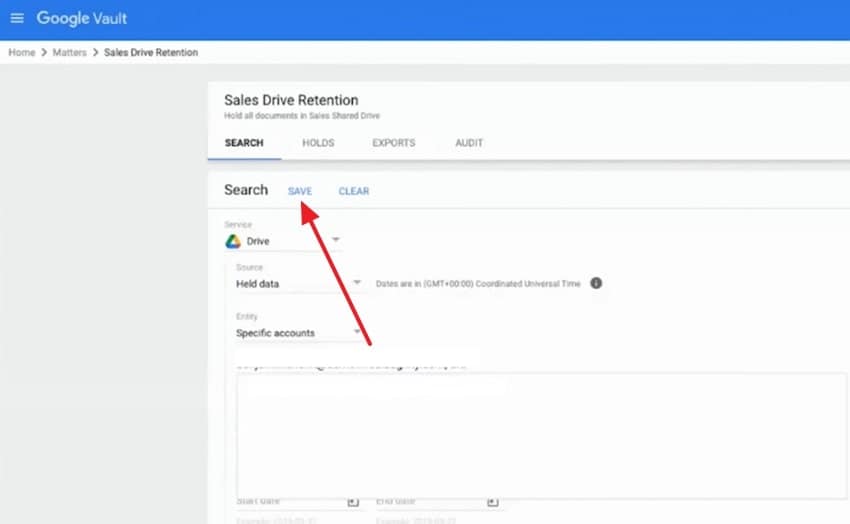850x524 pixels.
Task: Switch to the EXPORTS tab
Action: (394, 143)
